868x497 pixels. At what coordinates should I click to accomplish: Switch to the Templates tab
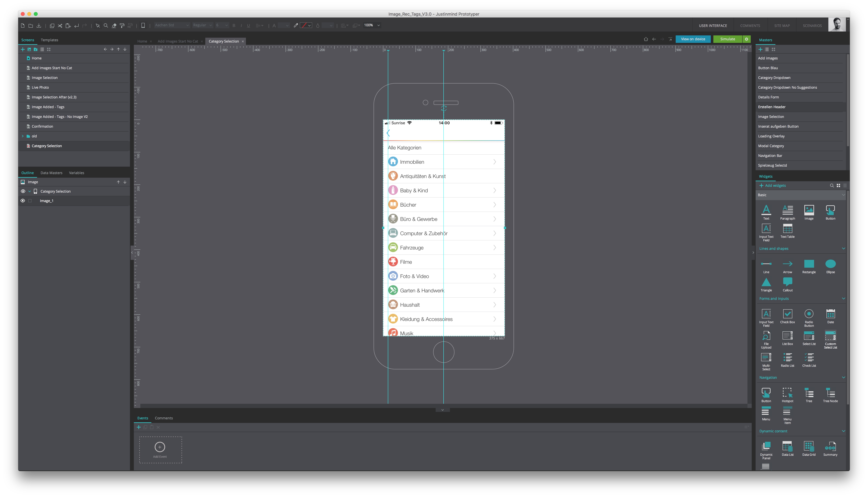pyautogui.click(x=50, y=40)
